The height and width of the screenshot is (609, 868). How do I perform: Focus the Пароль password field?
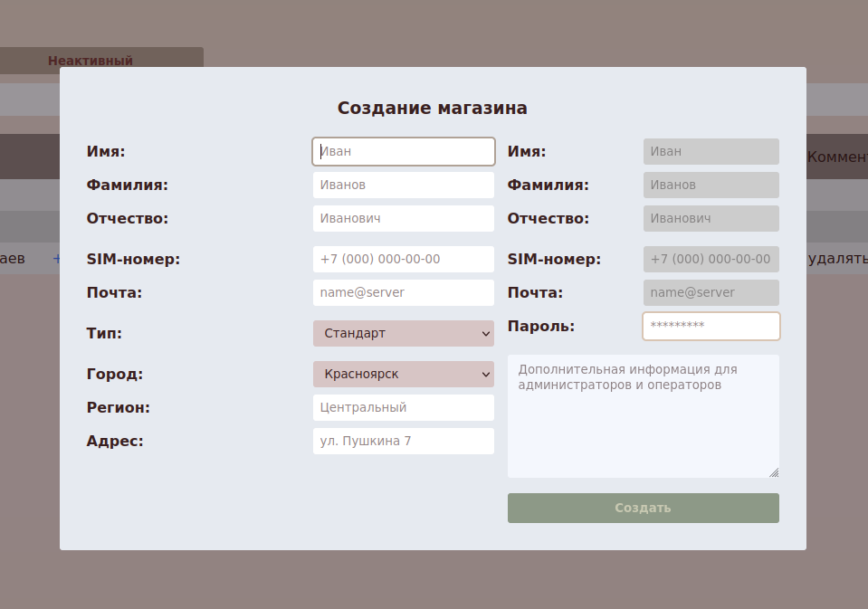[711, 327]
